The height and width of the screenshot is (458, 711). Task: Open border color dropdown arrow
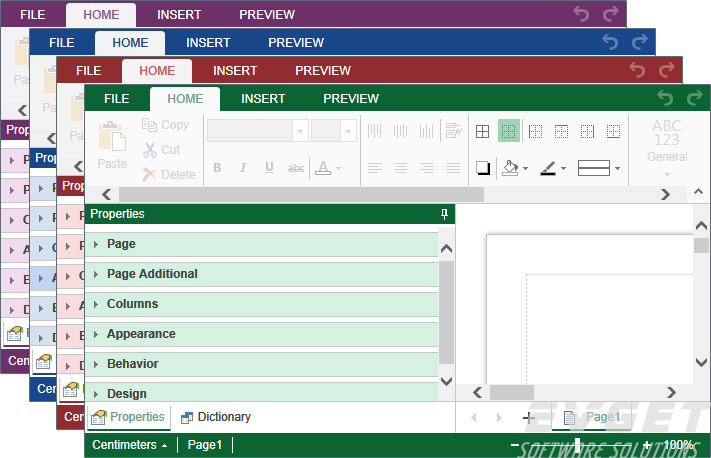coord(563,168)
